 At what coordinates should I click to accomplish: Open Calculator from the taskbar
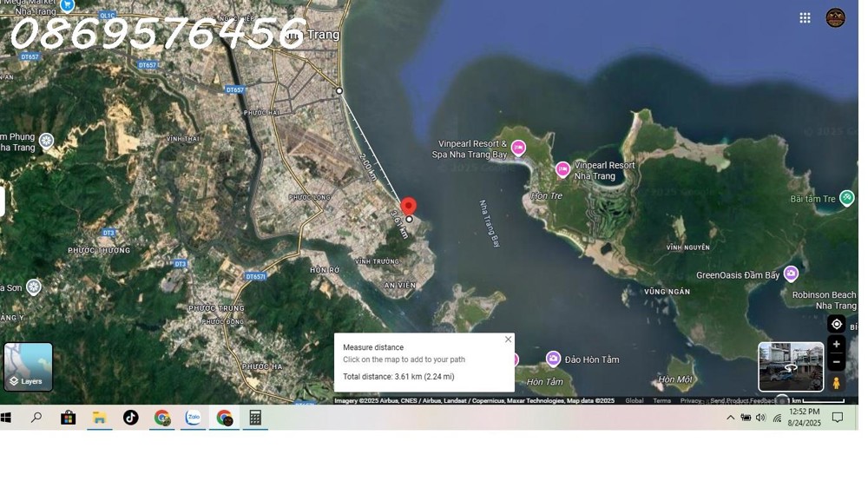pos(255,418)
